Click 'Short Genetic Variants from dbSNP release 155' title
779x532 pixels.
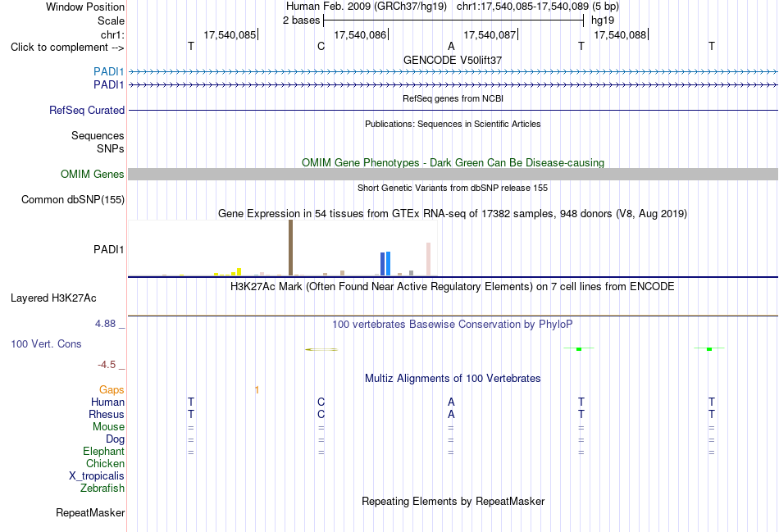(x=453, y=188)
